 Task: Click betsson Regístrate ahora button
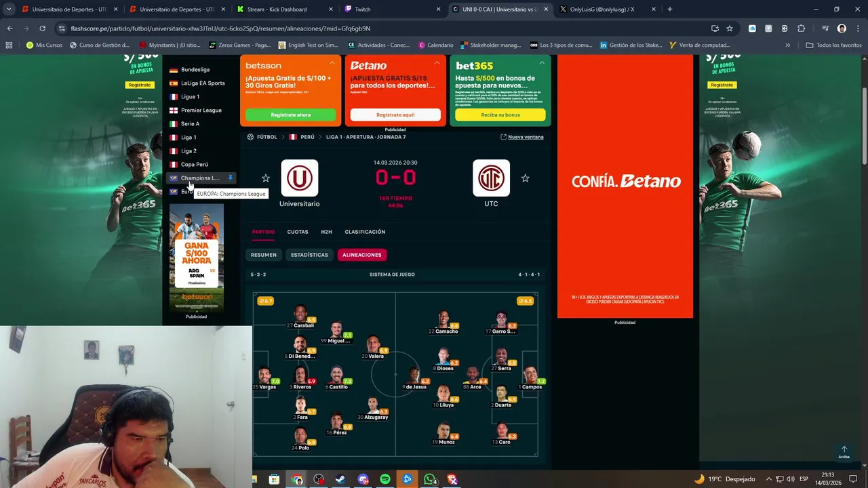[x=290, y=115]
